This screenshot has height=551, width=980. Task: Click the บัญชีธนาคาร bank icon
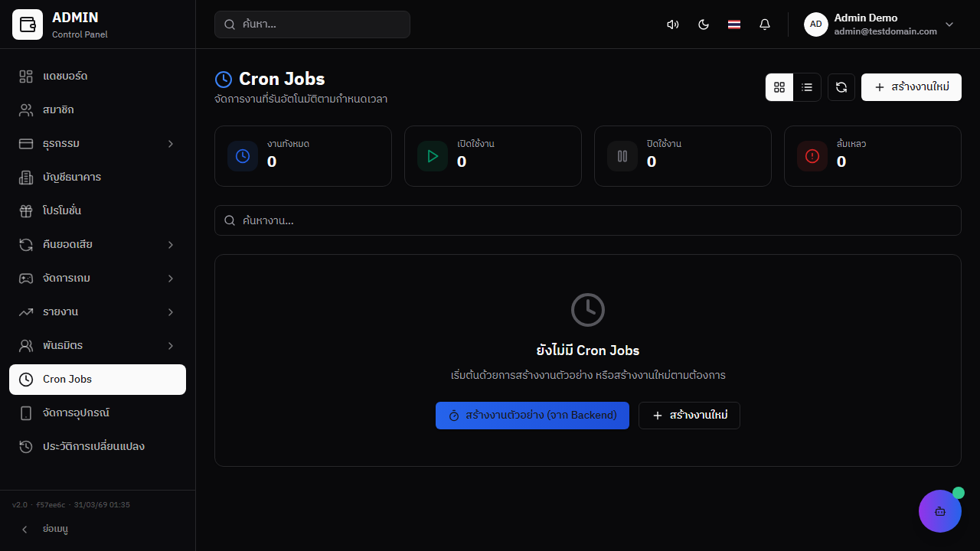[x=25, y=177]
